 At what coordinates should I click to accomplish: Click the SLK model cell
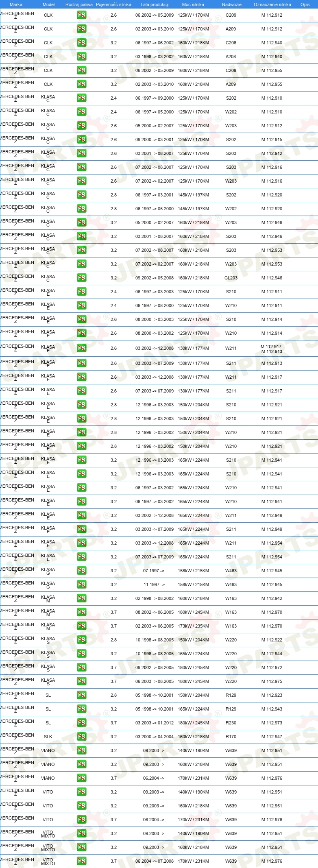click(x=48, y=737)
